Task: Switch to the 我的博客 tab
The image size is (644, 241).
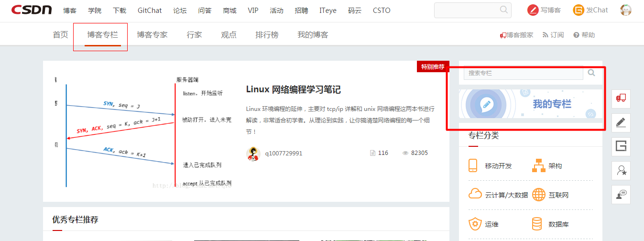Action: pyautogui.click(x=313, y=35)
